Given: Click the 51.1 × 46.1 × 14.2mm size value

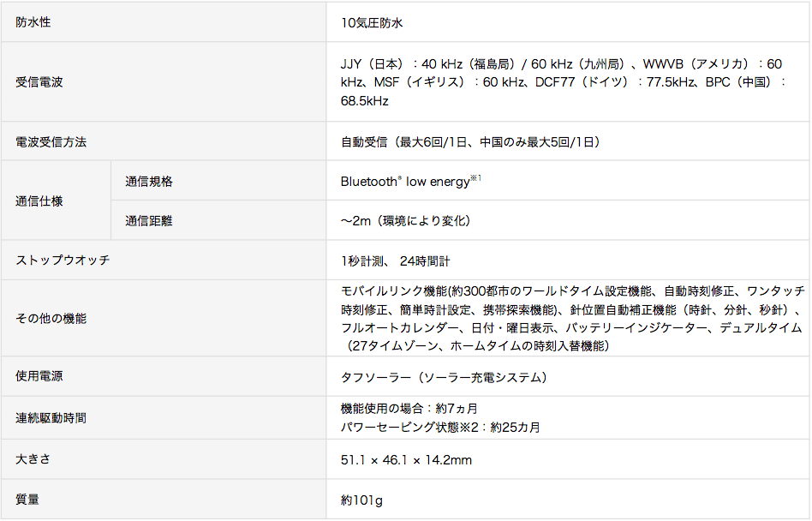Looking at the screenshot, I should (406, 460).
